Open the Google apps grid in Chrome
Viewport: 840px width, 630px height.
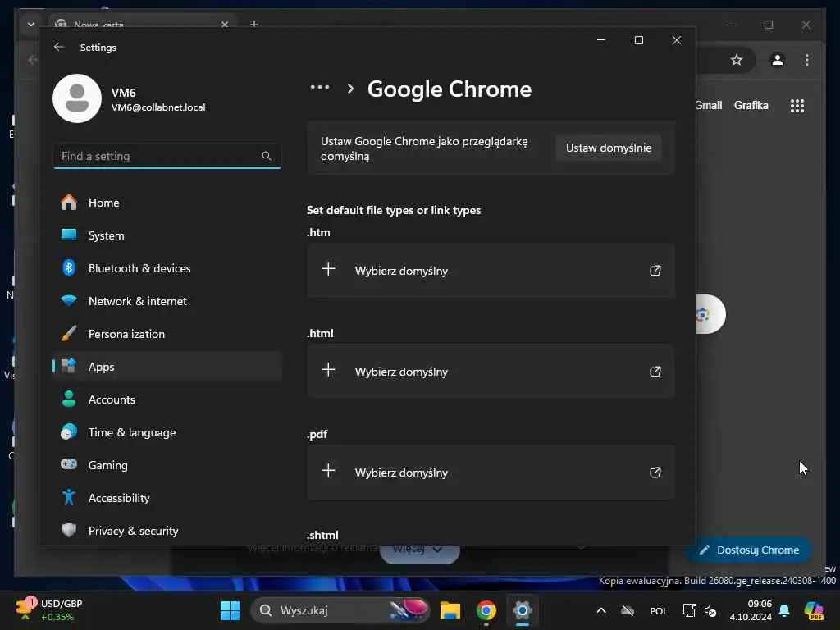[x=797, y=106]
